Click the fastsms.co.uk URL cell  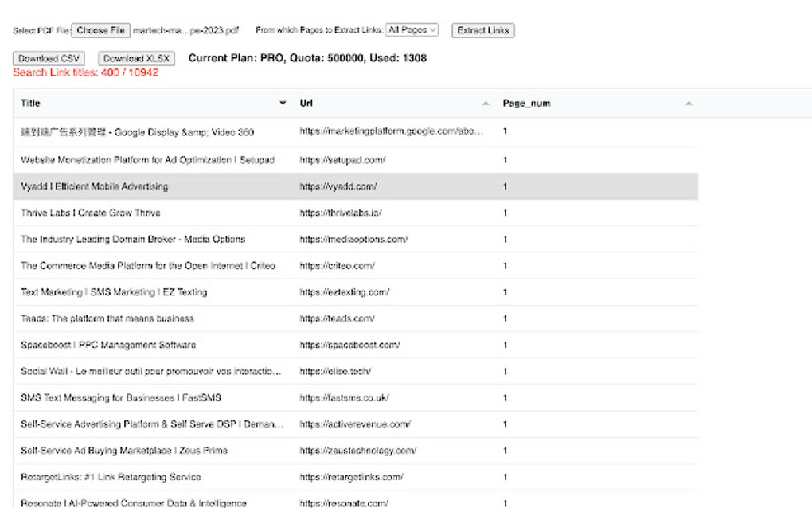tap(344, 397)
